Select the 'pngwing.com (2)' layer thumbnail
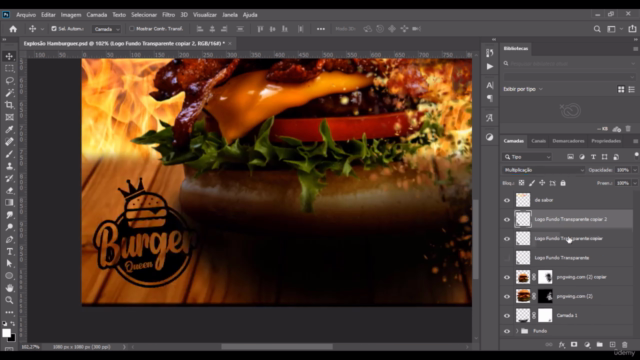 [x=523, y=296]
